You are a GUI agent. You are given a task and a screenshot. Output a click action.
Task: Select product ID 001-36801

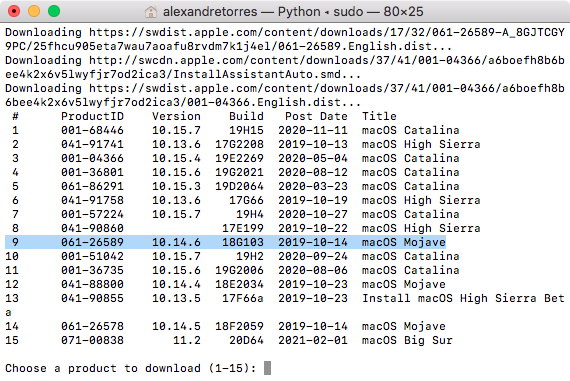92,172
